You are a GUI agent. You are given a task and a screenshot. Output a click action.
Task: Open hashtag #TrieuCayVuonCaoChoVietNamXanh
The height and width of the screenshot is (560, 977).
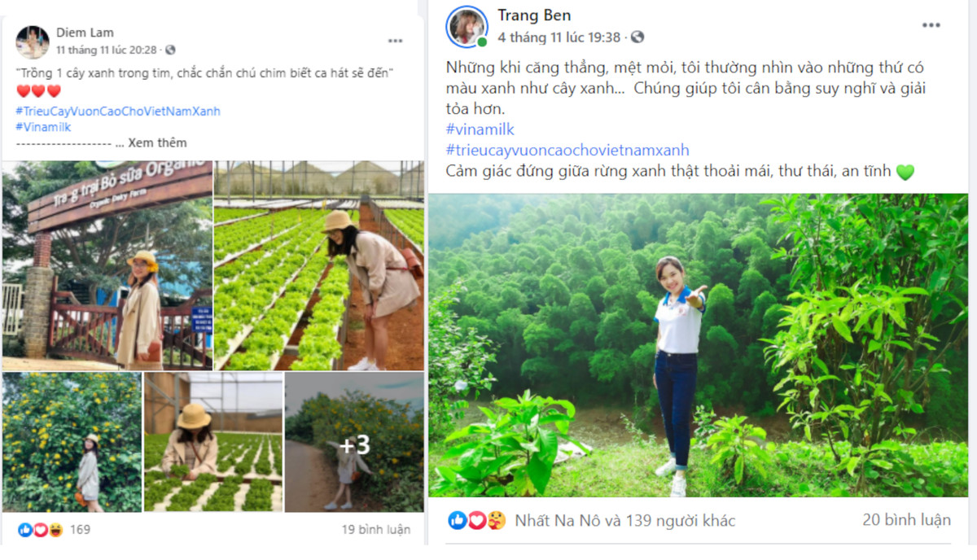click(x=117, y=111)
